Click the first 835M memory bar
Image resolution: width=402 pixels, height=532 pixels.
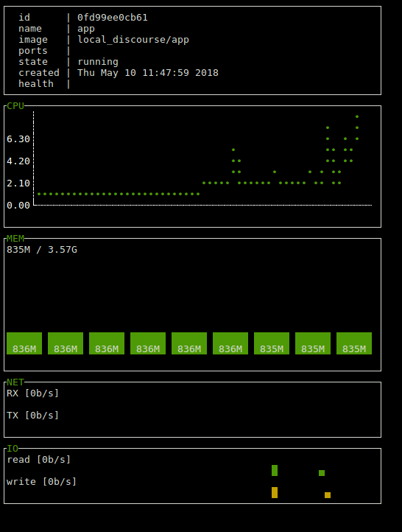(272, 343)
